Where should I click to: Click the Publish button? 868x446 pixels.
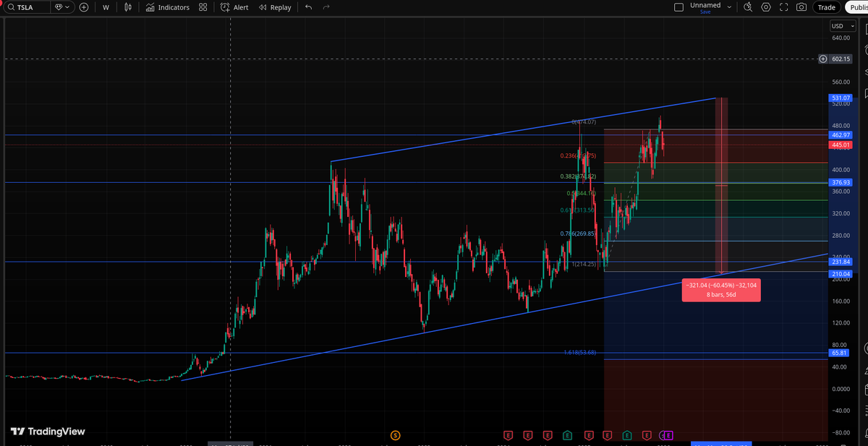pyautogui.click(x=856, y=7)
